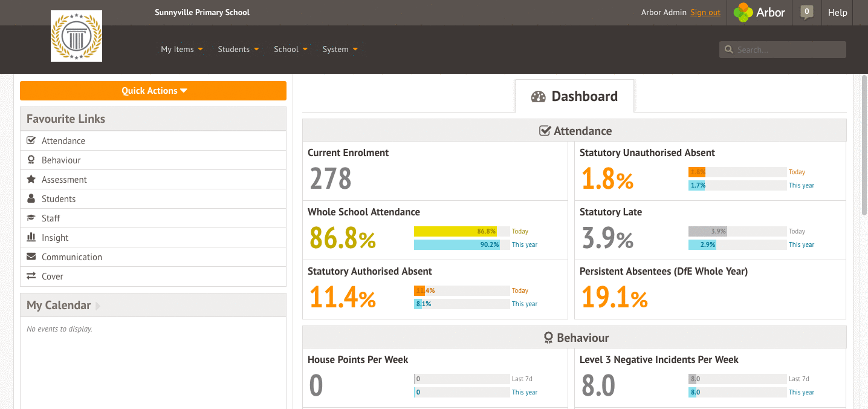The image size is (868, 409).
Task: Click the Help button
Action: (837, 13)
